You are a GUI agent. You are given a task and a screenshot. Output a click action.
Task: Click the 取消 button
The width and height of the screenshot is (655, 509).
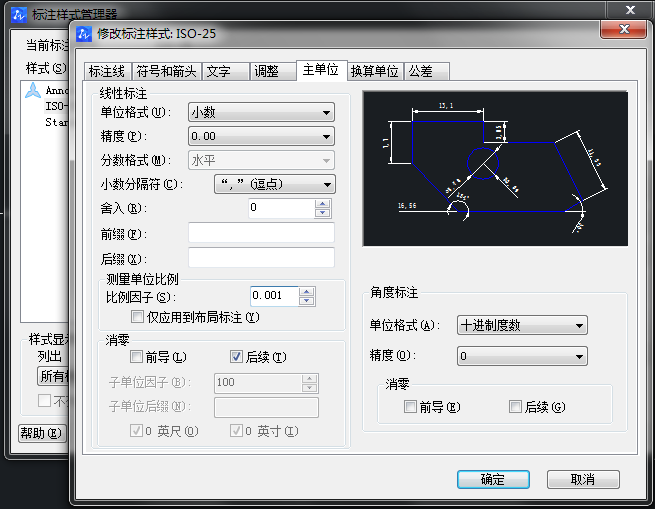[x=583, y=479]
